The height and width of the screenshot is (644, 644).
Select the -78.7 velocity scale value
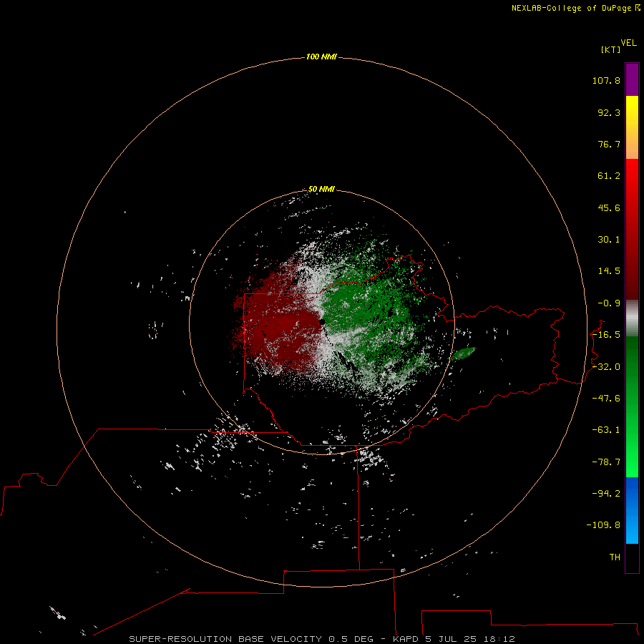coord(606,462)
